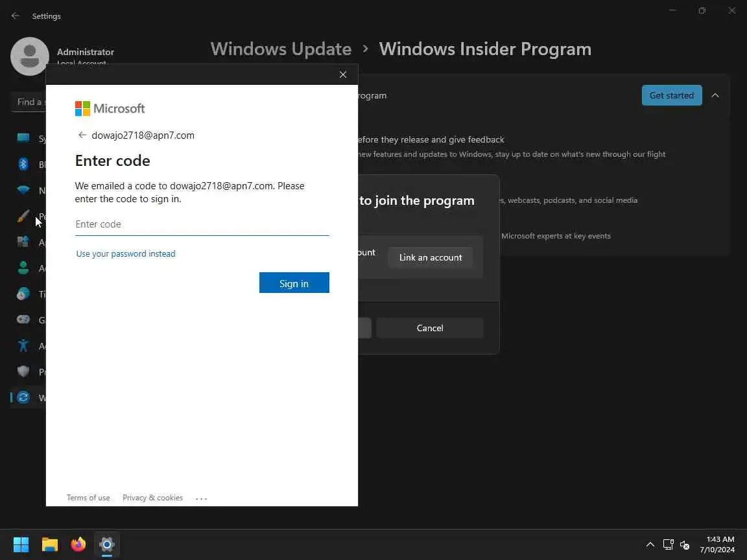Screen dimensions: 747x560
Task: Click Link an account button
Action: click(x=430, y=257)
